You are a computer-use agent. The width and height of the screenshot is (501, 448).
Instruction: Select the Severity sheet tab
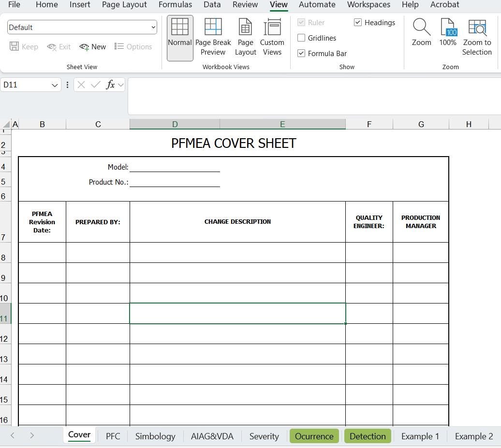(x=264, y=436)
